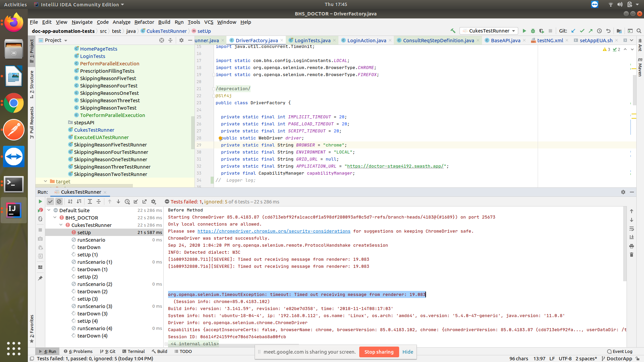The width and height of the screenshot is (644, 362).
Task: Click Git commit checkmark icon
Action: coord(582,31)
